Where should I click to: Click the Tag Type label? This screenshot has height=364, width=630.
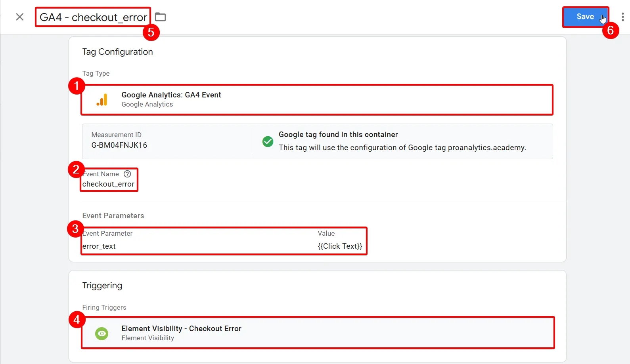tap(96, 73)
